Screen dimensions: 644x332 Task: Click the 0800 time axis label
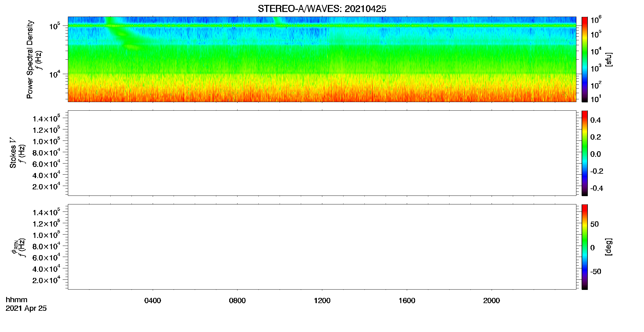(237, 301)
